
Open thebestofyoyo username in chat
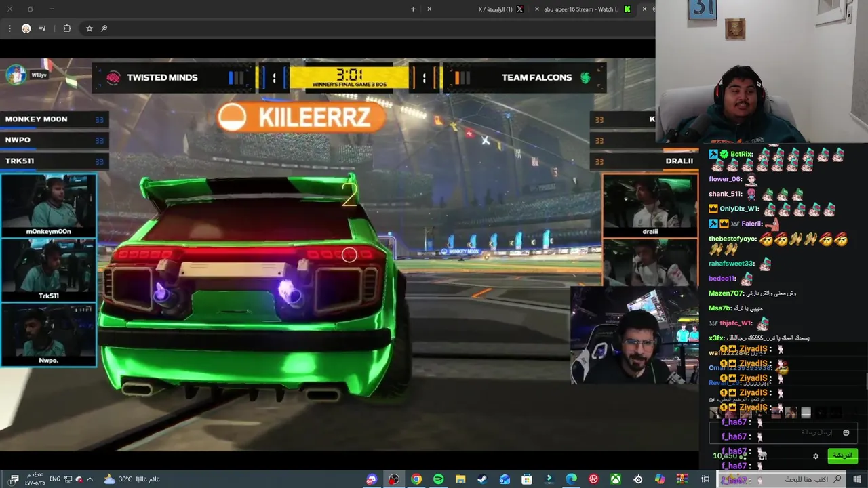(x=732, y=239)
